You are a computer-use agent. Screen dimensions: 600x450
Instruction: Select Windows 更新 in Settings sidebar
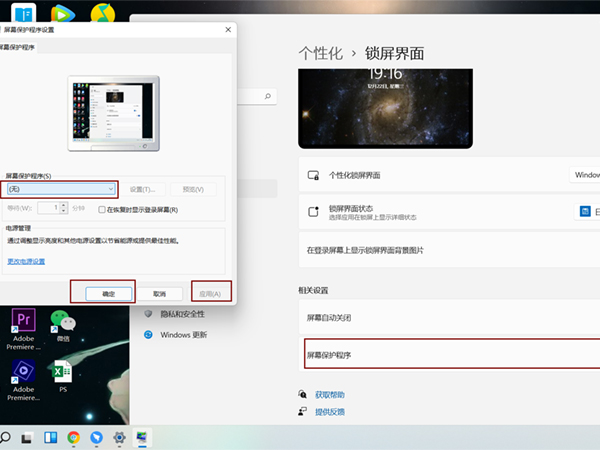coord(184,335)
